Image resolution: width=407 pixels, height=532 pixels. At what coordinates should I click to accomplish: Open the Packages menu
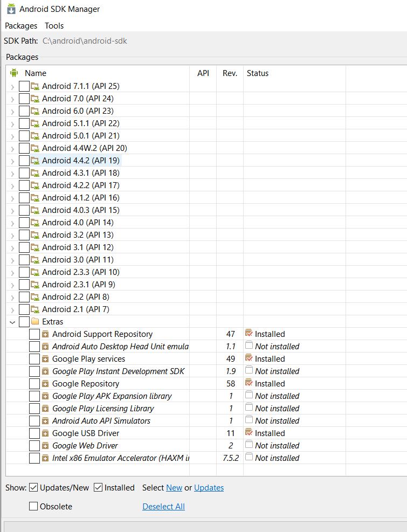coord(21,26)
